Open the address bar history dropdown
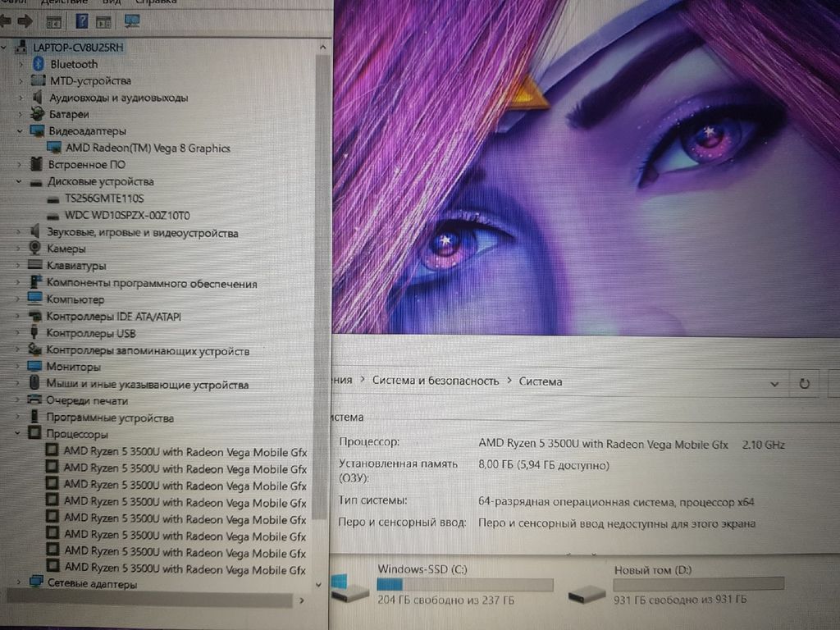The width and height of the screenshot is (840, 630). click(x=775, y=383)
